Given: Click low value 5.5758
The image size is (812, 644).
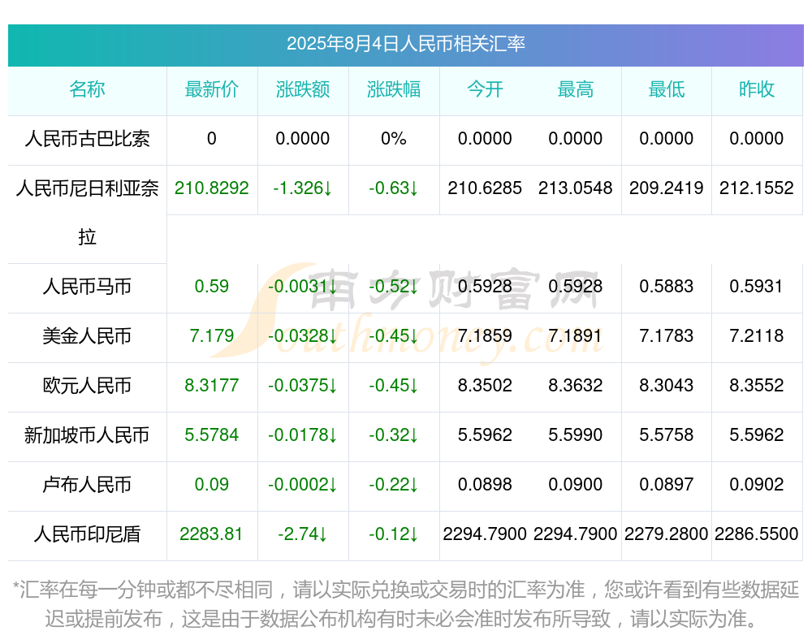Looking at the screenshot, I should [x=667, y=435].
